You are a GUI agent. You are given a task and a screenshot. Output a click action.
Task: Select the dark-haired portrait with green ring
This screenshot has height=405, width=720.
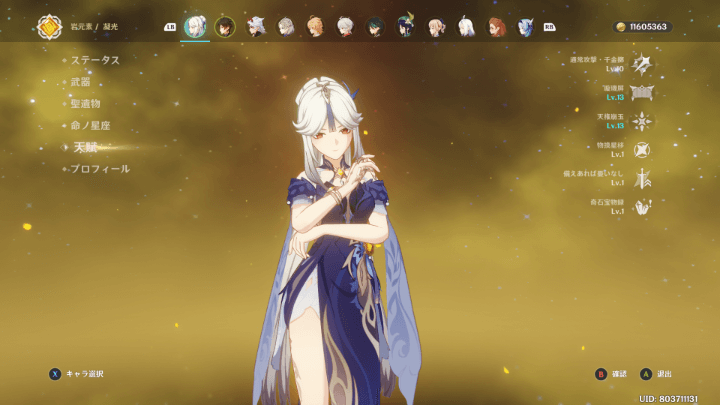pyautogui.click(x=225, y=27)
